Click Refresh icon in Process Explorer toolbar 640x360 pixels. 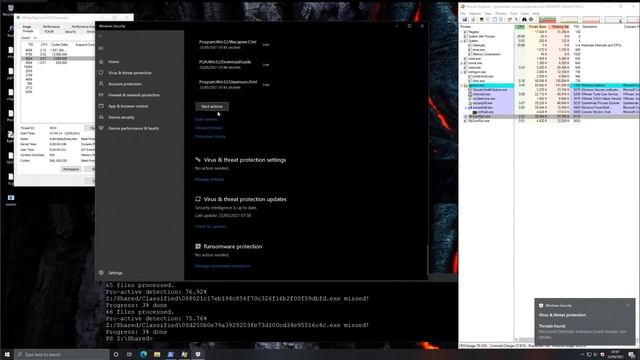point(473,19)
